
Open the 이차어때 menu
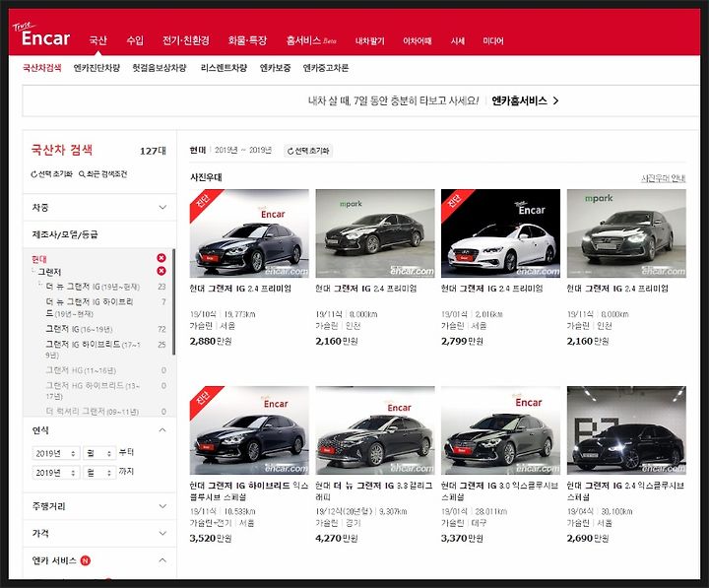pos(417,40)
